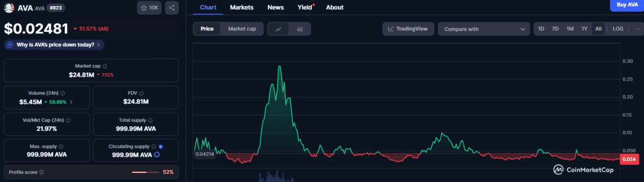Viewport: 644px width, 182px height.
Task: Click the FDV $24.81M value
Action: tap(136, 102)
